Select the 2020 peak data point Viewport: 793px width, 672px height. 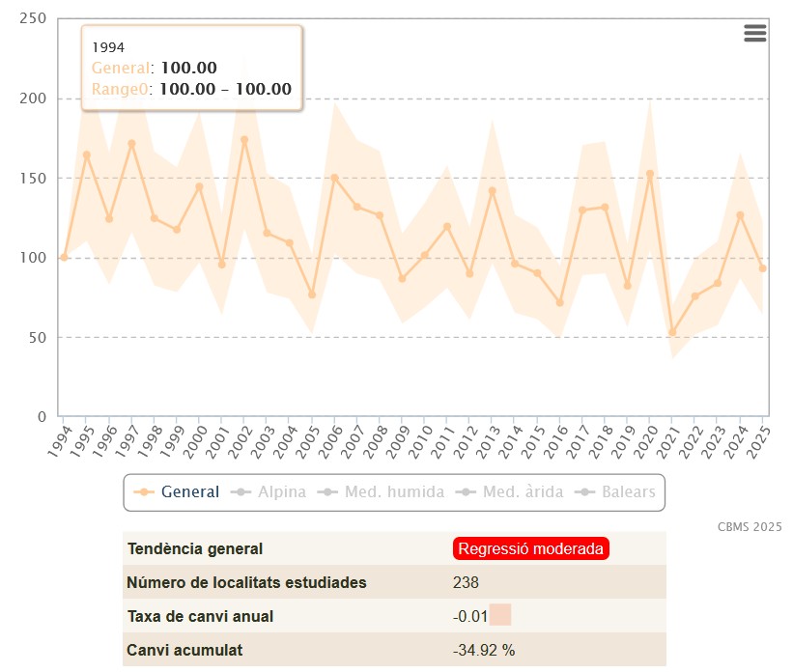coord(650,174)
